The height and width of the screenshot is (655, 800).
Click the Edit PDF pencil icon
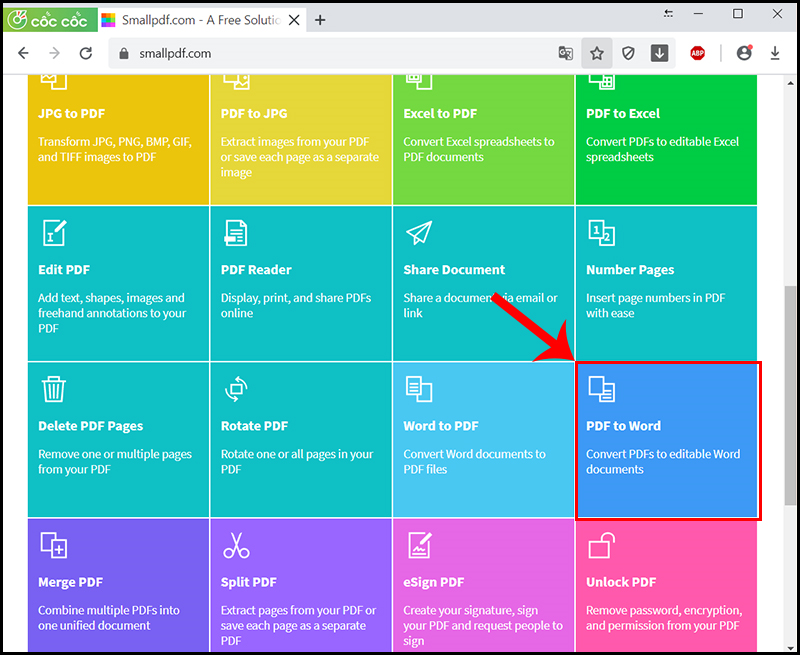pyautogui.click(x=54, y=234)
